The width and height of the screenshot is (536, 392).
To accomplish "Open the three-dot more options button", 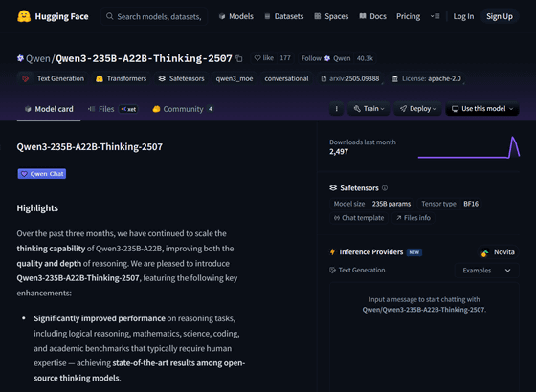I will tap(336, 109).
